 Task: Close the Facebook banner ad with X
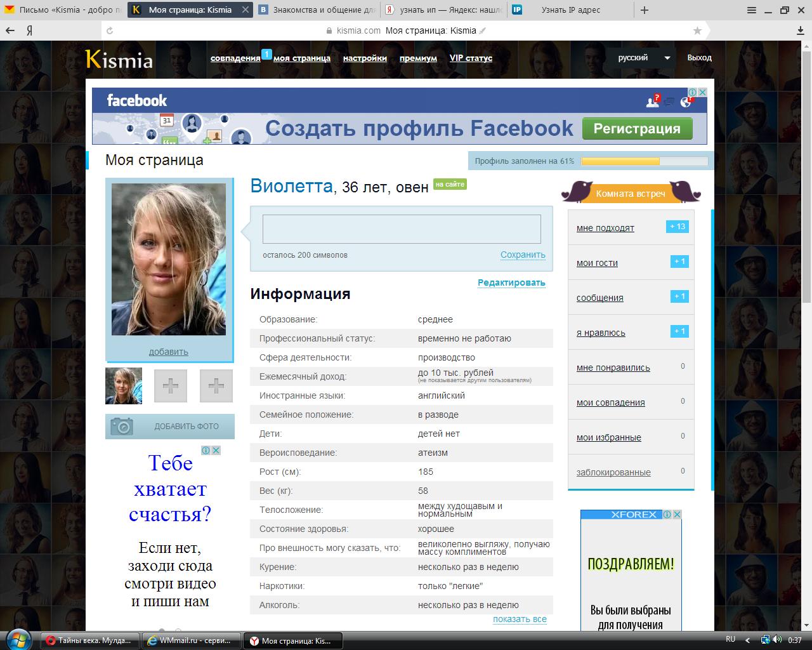tap(702, 92)
